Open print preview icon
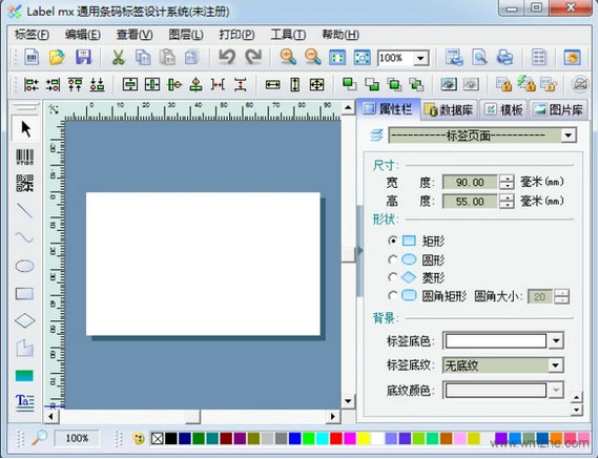 479,57
